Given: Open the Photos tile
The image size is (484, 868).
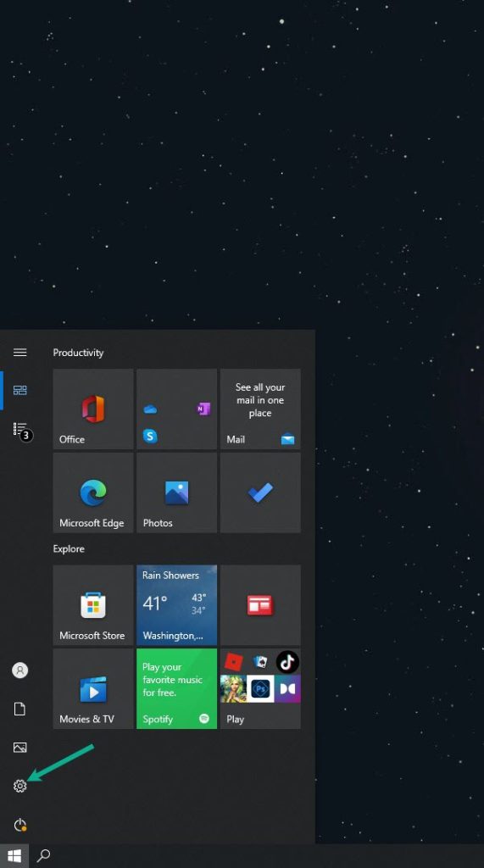Looking at the screenshot, I should 176,492.
